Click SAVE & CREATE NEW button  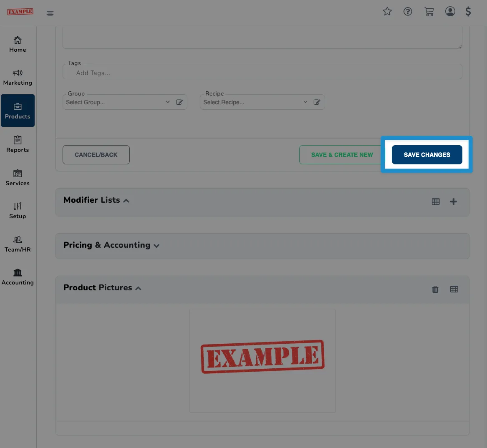pos(342,155)
